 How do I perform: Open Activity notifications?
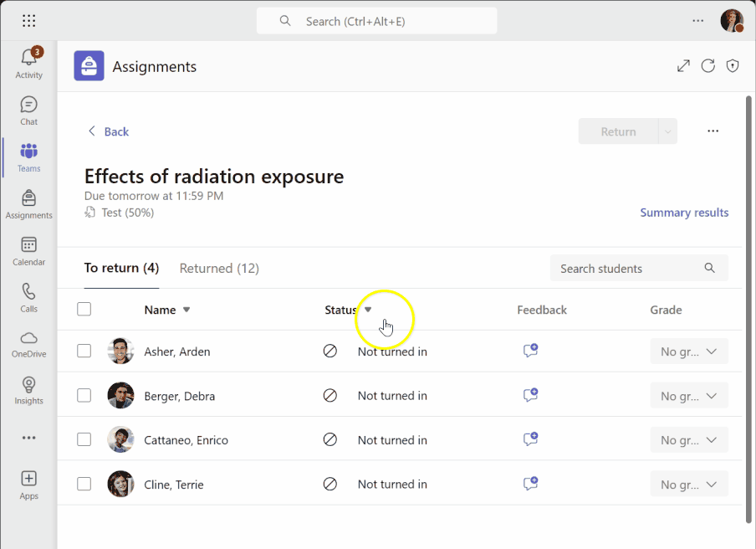(29, 63)
